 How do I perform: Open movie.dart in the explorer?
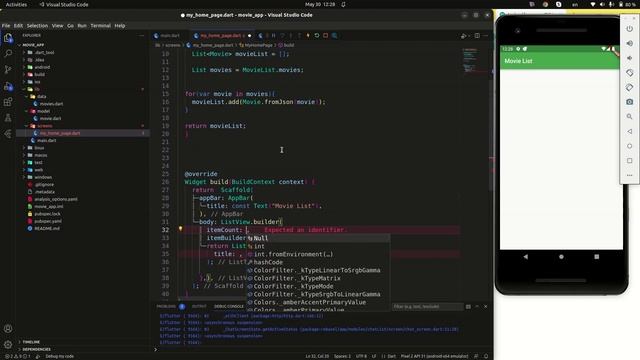click(x=50, y=118)
